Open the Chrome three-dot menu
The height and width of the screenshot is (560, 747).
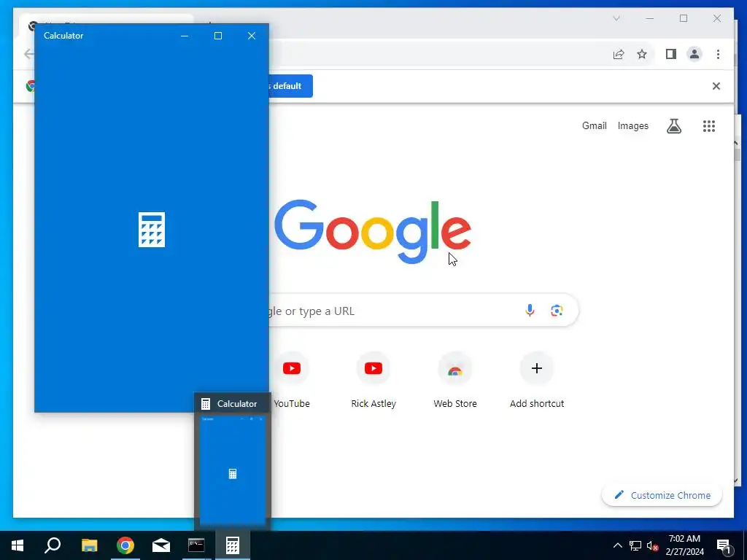(718, 54)
